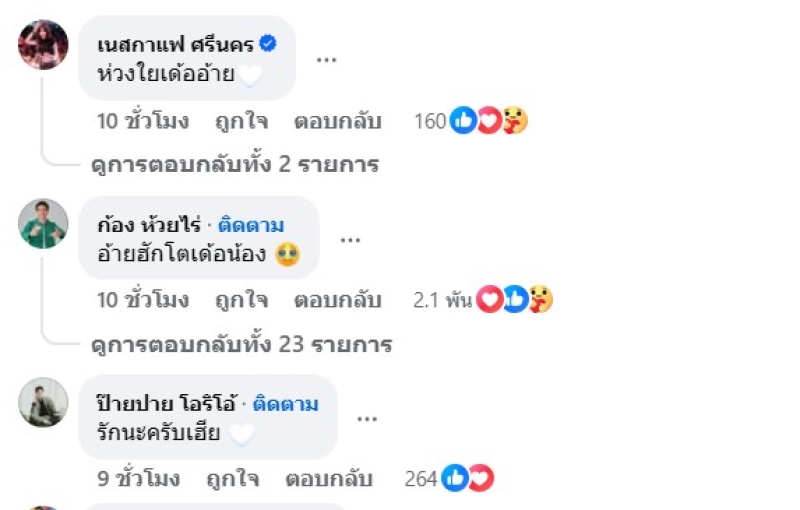This screenshot has width=800, height=510.
Task: Reply to เนสกาแฟ ศรีนคร's comment using ตอบกลับ
Action: click(x=337, y=122)
